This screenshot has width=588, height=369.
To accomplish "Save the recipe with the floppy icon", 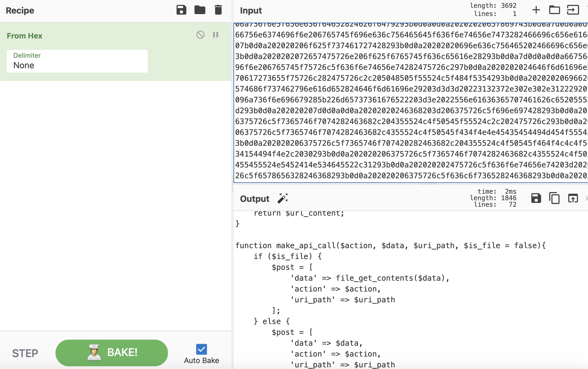I will tap(181, 10).
